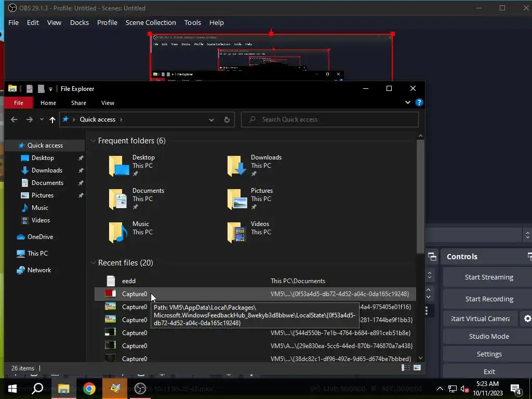
Task: Select Quick access in navigation pane
Action: click(x=45, y=145)
